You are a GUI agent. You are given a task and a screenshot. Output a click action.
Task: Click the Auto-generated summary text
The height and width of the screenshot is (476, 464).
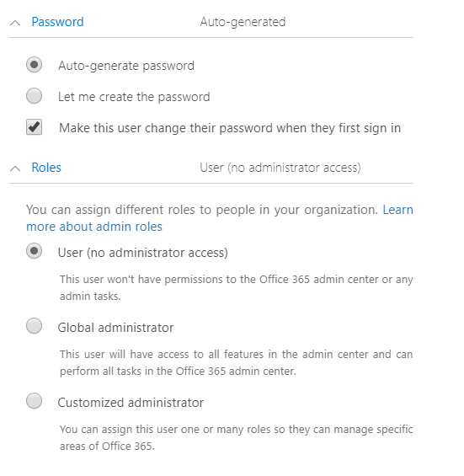[x=243, y=22]
